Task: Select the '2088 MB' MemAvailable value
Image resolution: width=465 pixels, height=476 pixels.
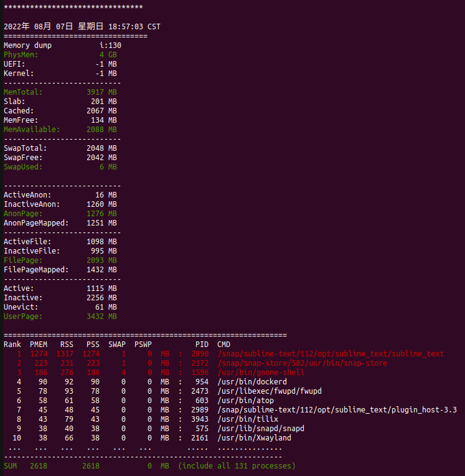Action: (x=101, y=130)
